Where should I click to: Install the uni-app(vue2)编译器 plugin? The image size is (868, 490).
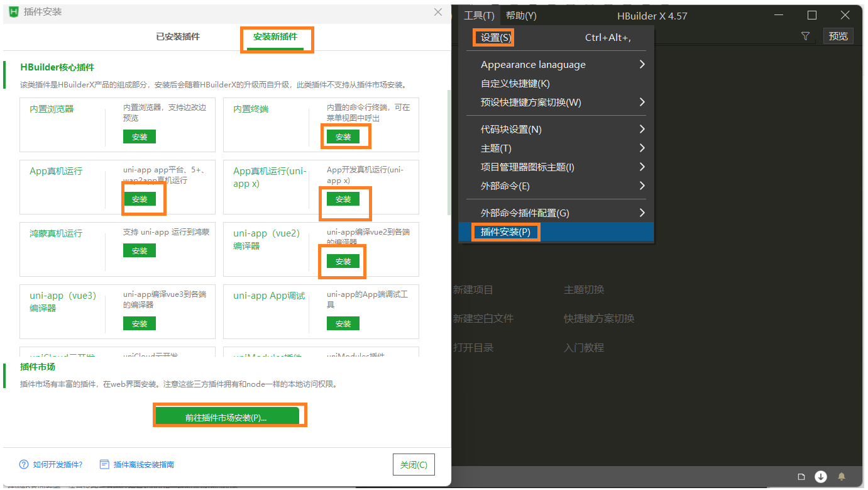(343, 261)
